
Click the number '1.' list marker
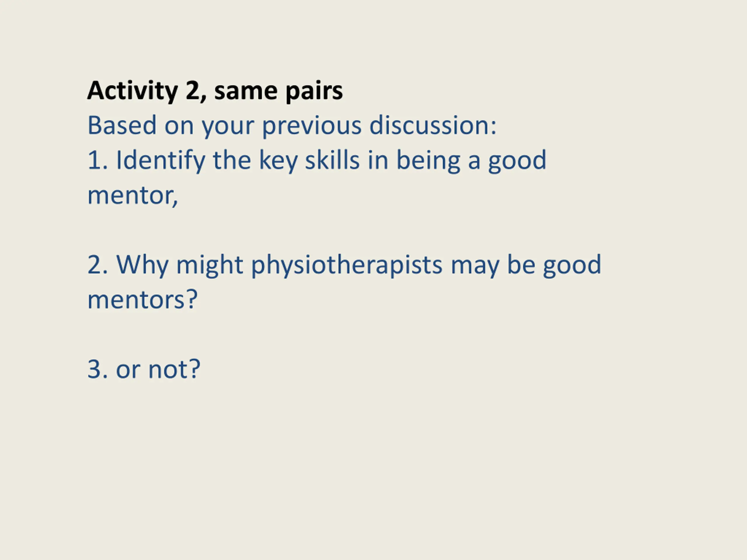pos(97,160)
